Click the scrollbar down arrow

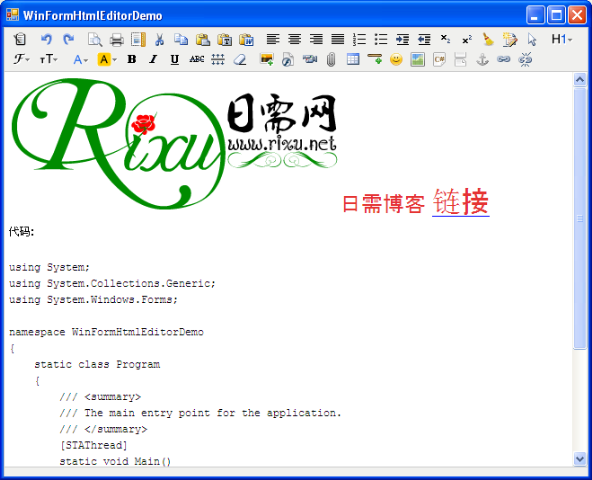580,459
